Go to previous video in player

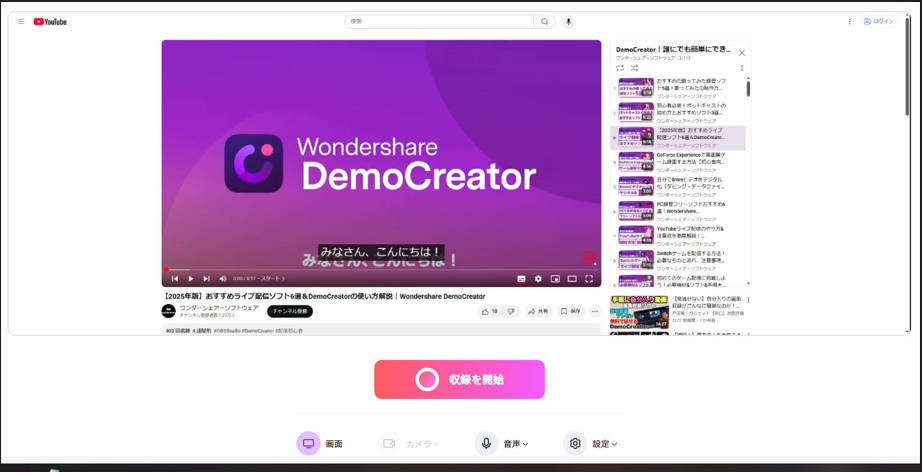175,279
